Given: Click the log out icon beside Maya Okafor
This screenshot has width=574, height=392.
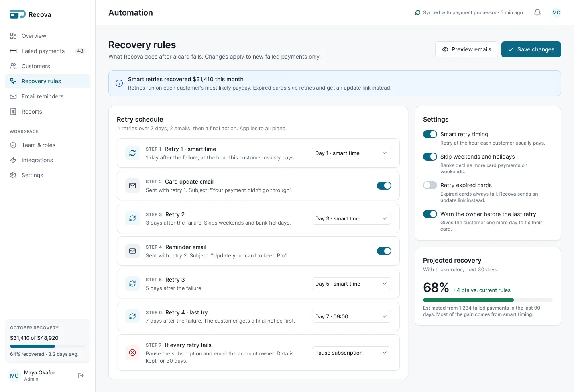Looking at the screenshot, I should 81,376.
